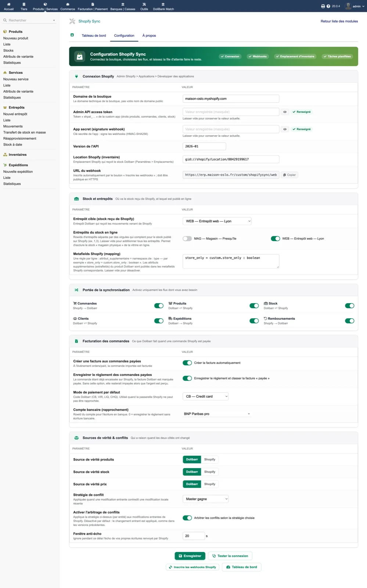The width and height of the screenshot is (367, 588).
Task: Disable Commandes synchronisation switch
Action: (x=159, y=306)
